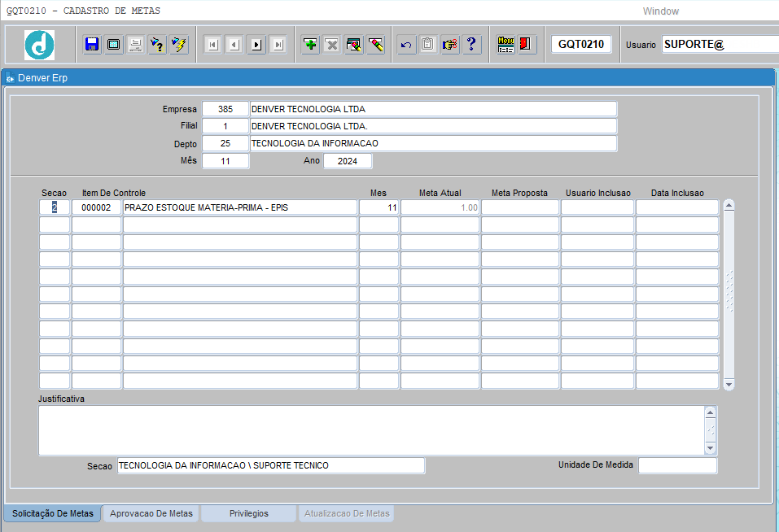Screen dimensions: 779x532
Task: Click the Usuario field SUPORTE@
Action: [x=720, y=44]
